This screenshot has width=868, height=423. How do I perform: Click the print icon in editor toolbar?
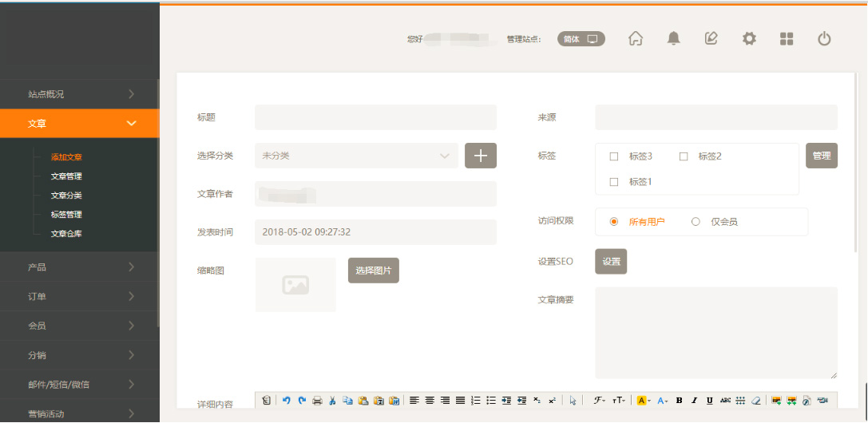[317, 401]
